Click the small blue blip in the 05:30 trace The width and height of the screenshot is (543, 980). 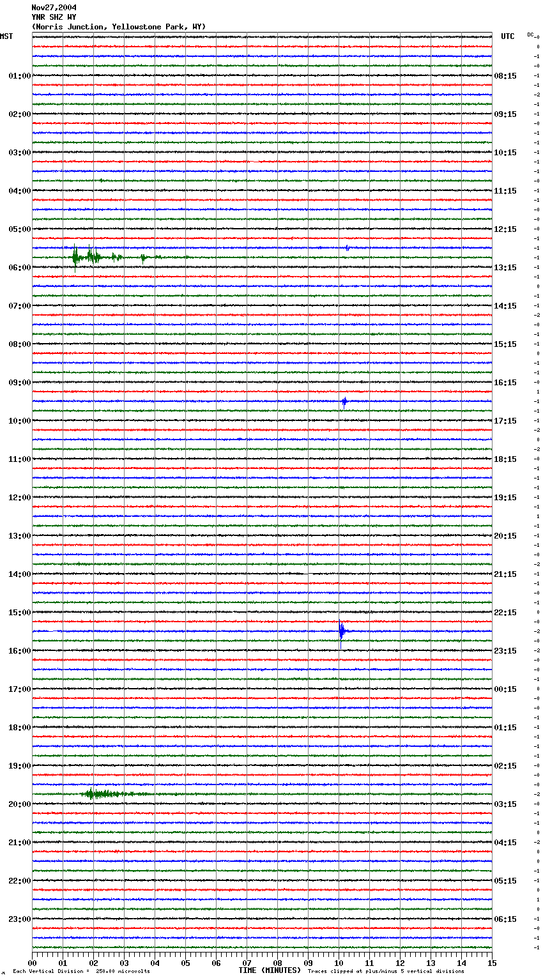(347, 248)
